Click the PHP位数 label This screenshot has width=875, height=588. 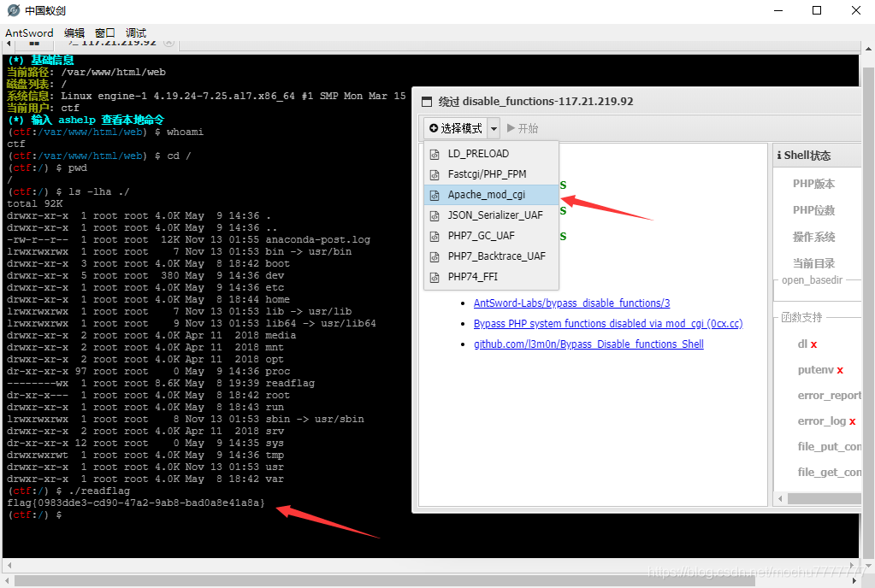tap(813, 210)
